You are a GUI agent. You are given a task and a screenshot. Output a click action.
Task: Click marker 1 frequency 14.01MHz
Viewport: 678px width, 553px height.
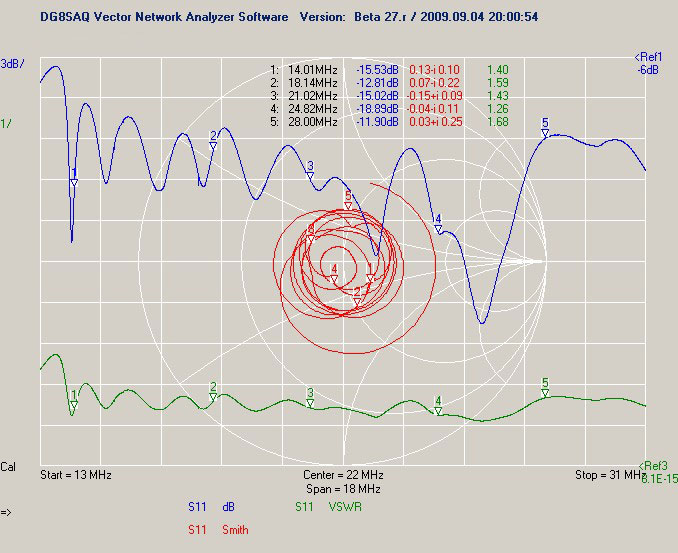[x=313, y=70]
